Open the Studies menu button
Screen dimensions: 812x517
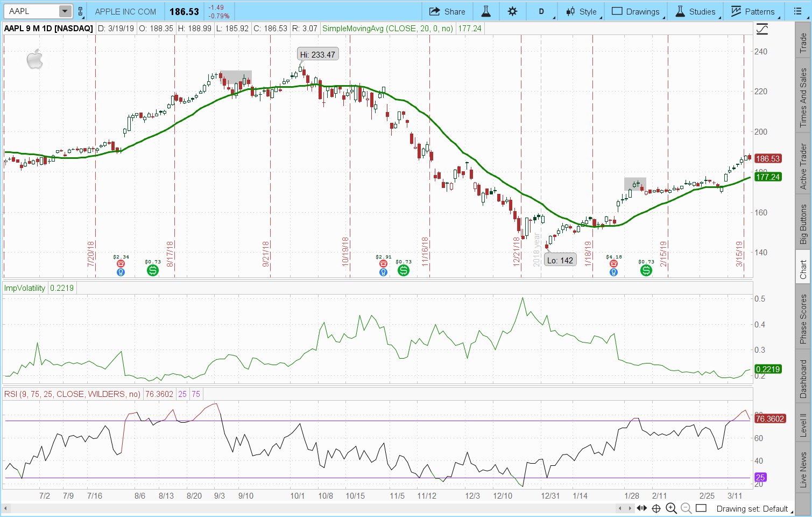(696, 11)
